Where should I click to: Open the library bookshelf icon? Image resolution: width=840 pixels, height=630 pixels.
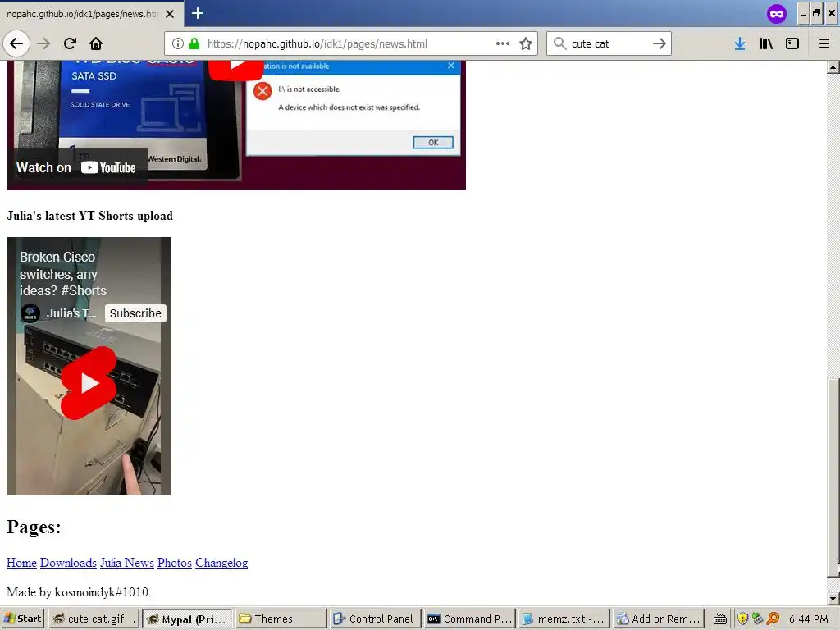(x=766, y=43)
